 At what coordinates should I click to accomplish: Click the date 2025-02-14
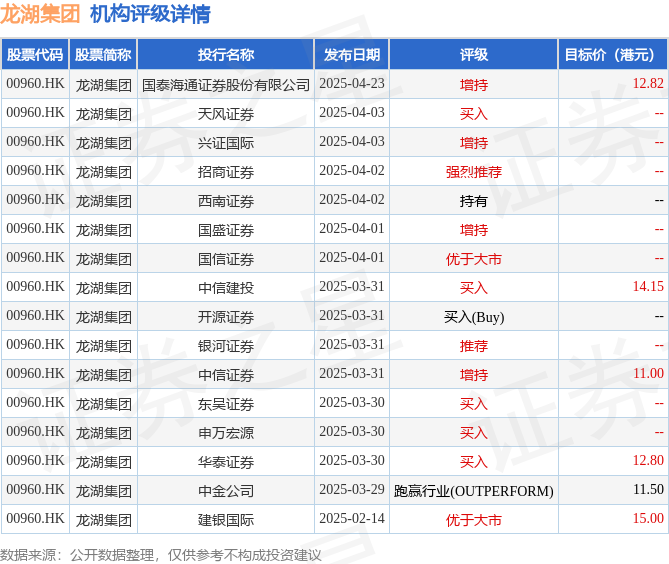click(352, 518)
